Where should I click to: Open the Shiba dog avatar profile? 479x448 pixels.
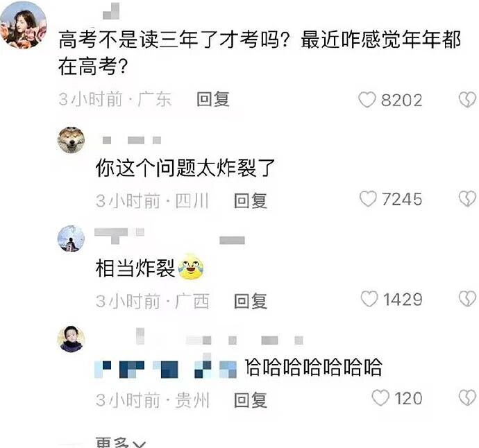(72, 139)
